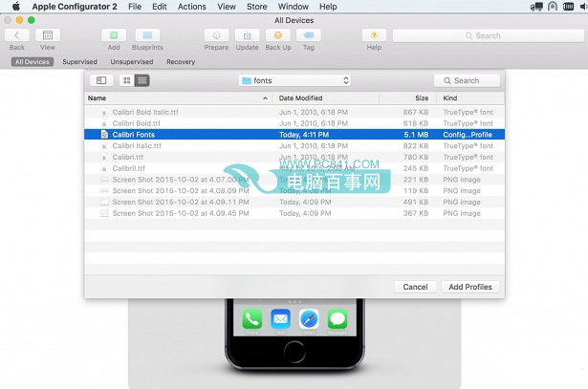
Task: Open the Help menu in menu bar
Action: coord(328,7)
